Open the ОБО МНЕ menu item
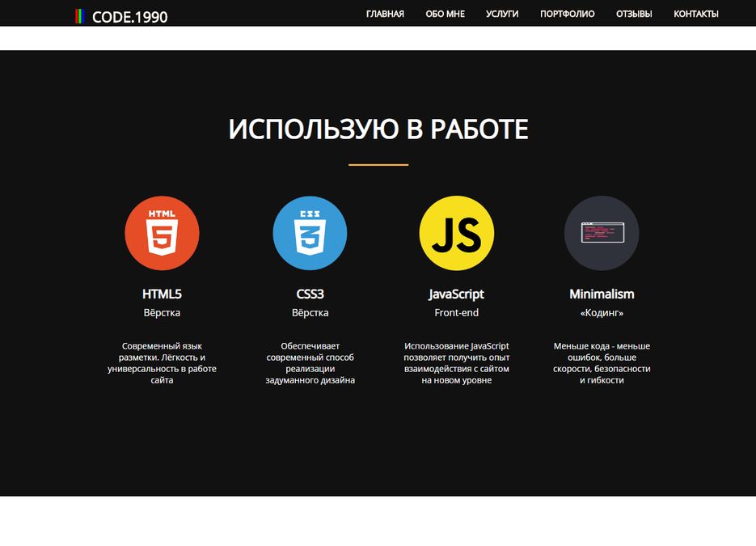The height and width of the screenshot is (546, 756). click(x=445, y=14)
